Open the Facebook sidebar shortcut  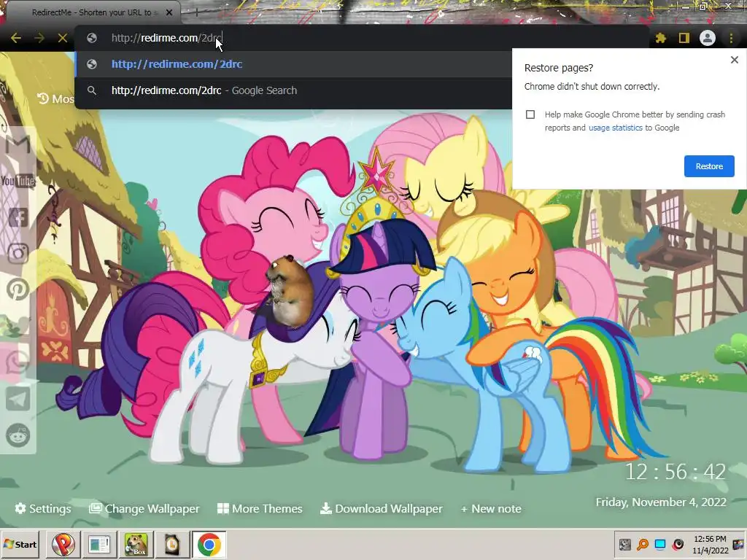click(x=18, y=217)
